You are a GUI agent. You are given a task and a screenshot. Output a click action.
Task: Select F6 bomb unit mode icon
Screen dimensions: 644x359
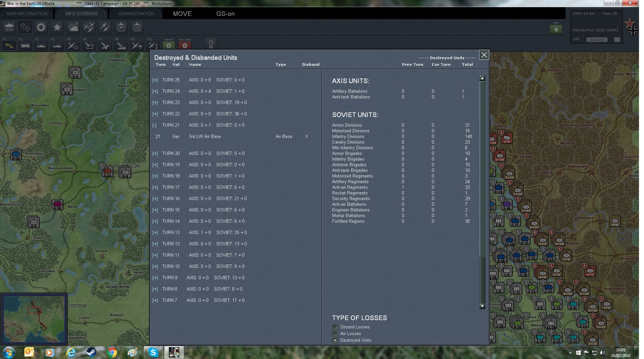89,46
